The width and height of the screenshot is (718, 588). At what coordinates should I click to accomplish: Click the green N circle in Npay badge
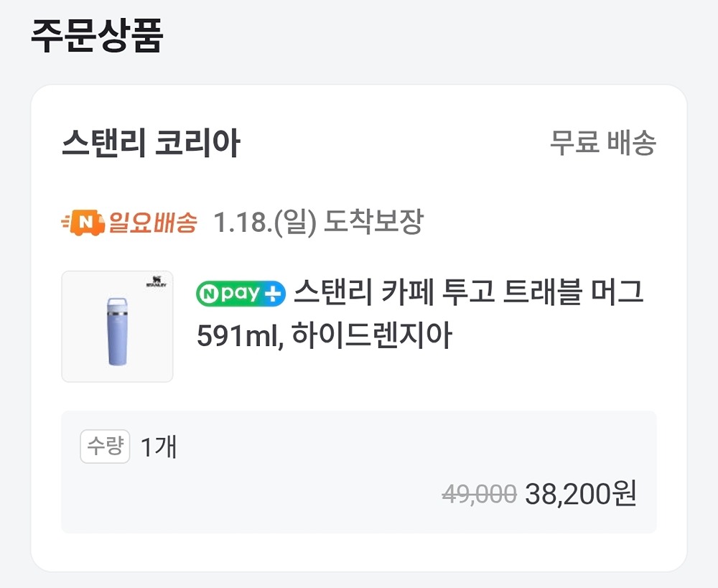point(209,294)
